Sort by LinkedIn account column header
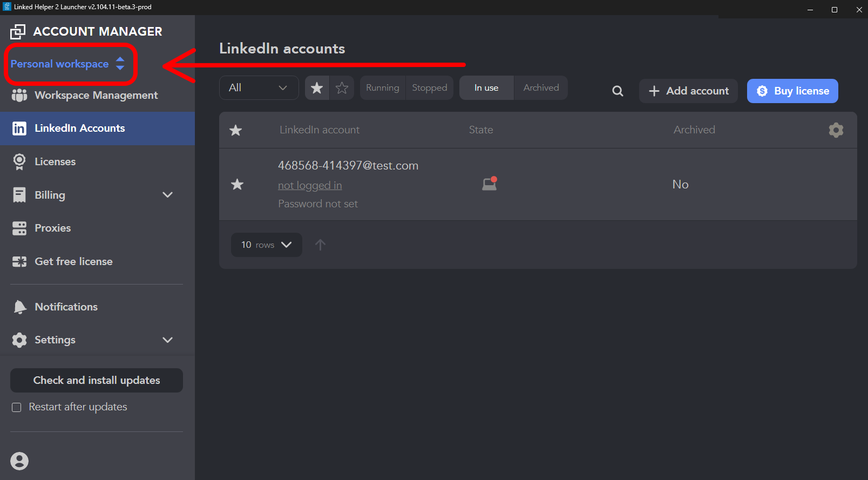868x480 pixels. [320, 130]
